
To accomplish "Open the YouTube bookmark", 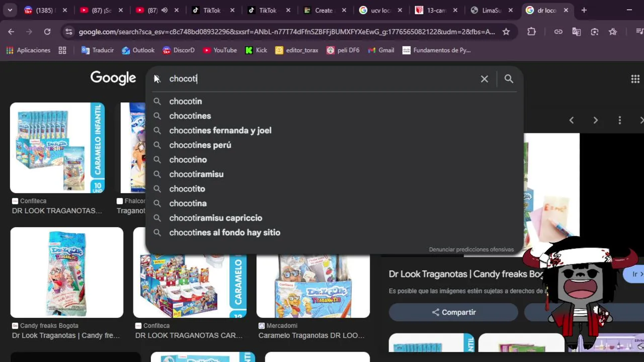I will [220, 50].
